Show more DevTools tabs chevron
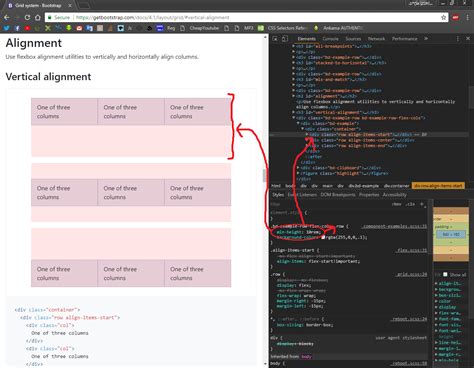474x368 pixels. point(426,39)
